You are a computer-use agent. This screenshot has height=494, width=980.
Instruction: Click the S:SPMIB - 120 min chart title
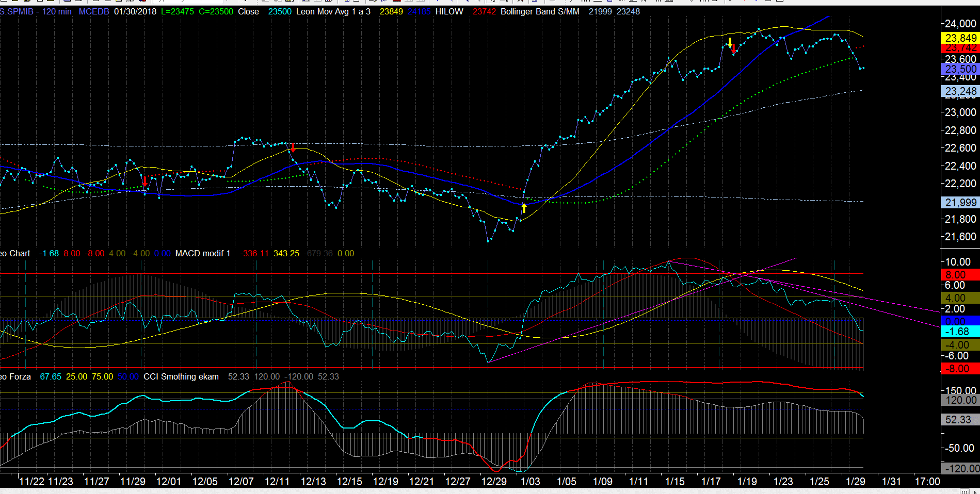36,11
